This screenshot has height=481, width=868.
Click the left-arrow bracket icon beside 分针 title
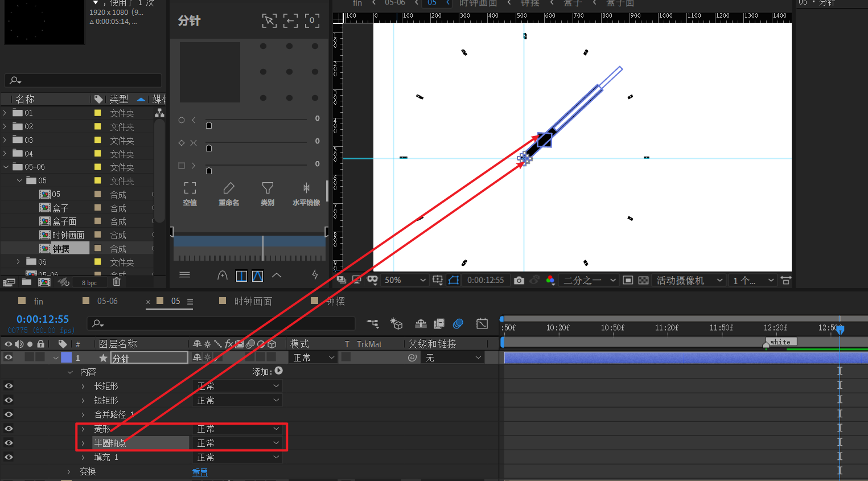[x=291, y=21]
